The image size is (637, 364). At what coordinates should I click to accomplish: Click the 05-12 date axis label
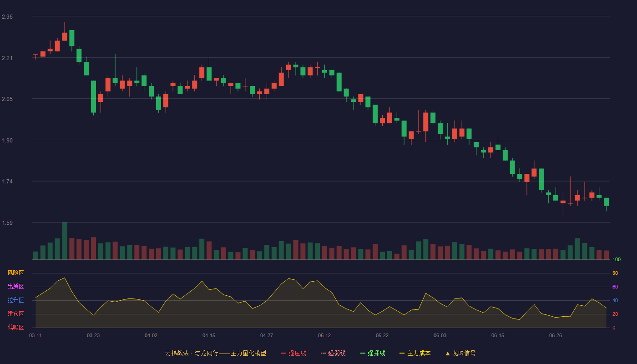324,335
